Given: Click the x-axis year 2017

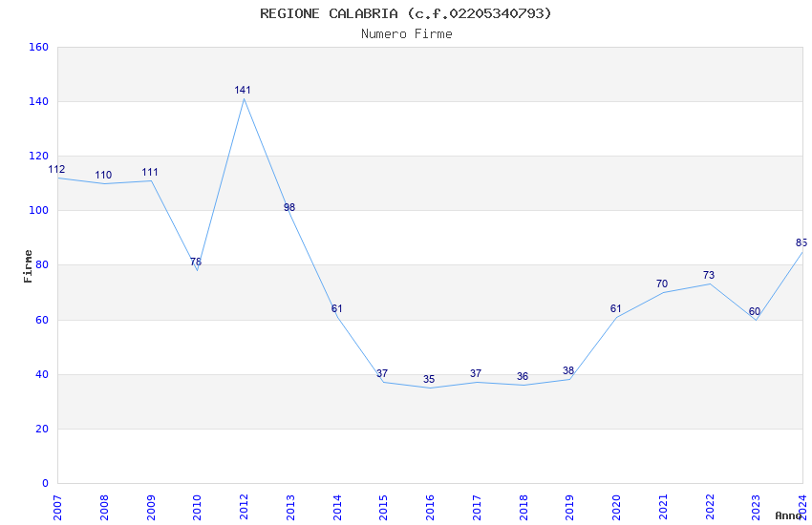Looking at the screenshot, I should pyautogui.click(x=477, y=508).
